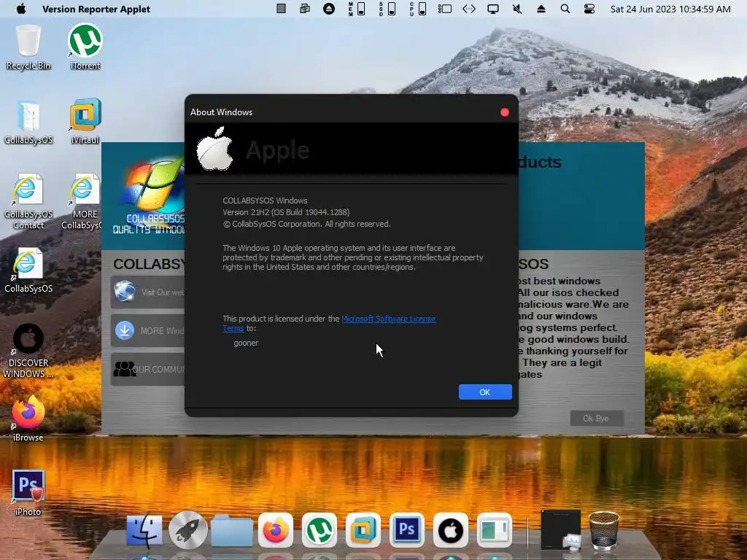
Task: Select the MORE CollabSysOS desktop shortcut
Action: point(82,201)
